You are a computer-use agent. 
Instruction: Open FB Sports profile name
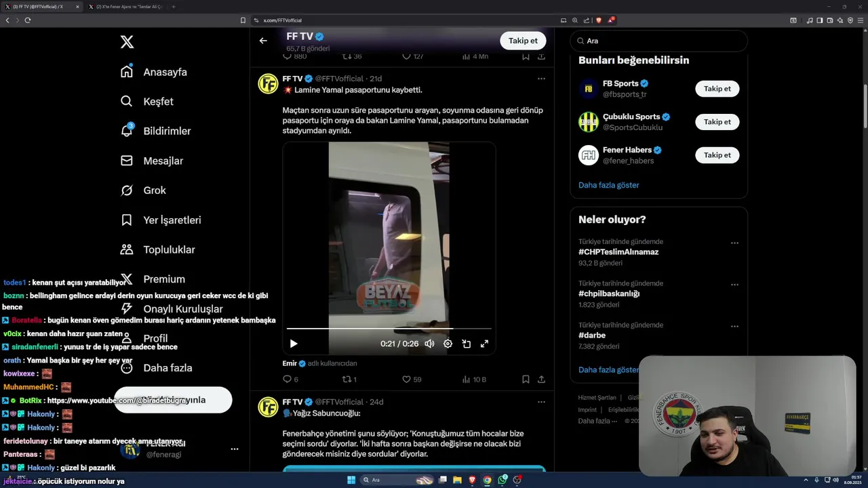620,83
